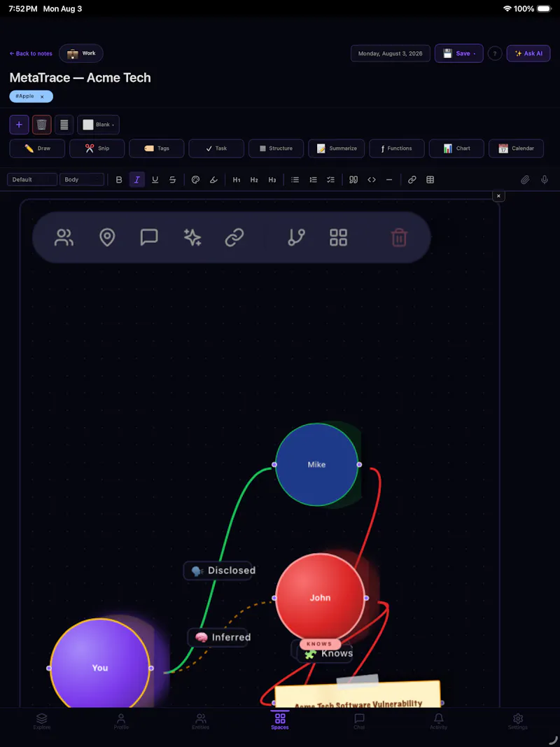Switch to the Explore tab
This screenshot has width=560, height=747.
[x=42, y=721]
